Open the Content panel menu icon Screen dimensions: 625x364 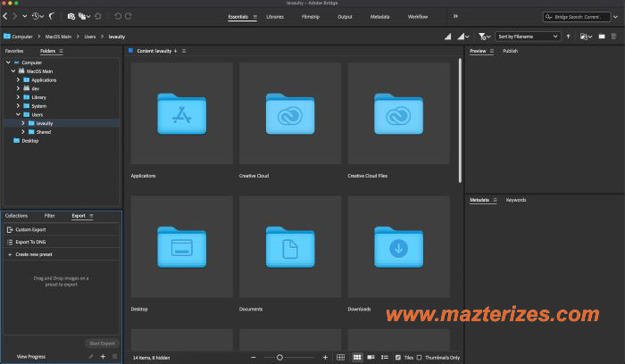[184, 51]
